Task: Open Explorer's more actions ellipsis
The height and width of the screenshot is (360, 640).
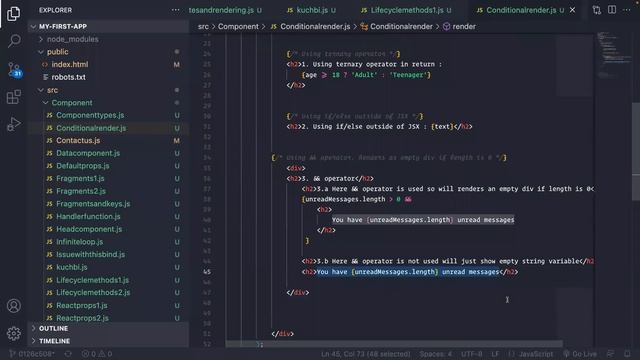Action: pyautogui.click(x=176, y=10)
